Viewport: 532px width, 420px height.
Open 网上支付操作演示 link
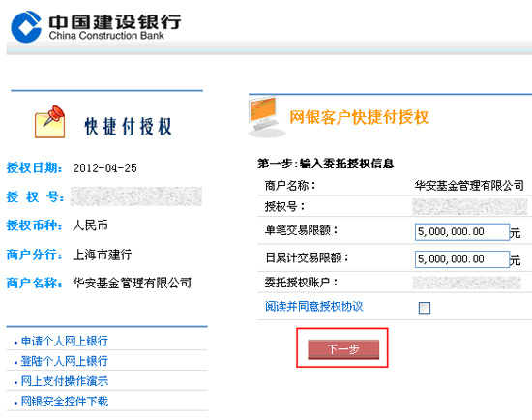pos(65,381)
